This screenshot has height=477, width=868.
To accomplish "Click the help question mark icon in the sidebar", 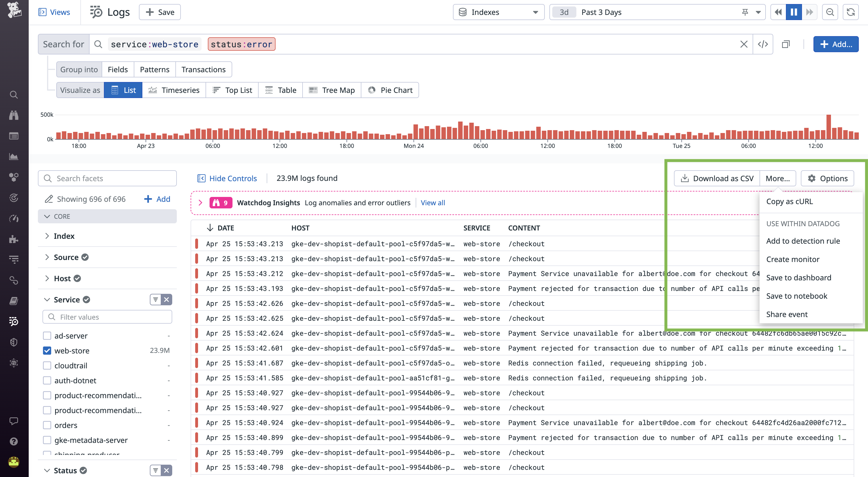I will 14,441.
